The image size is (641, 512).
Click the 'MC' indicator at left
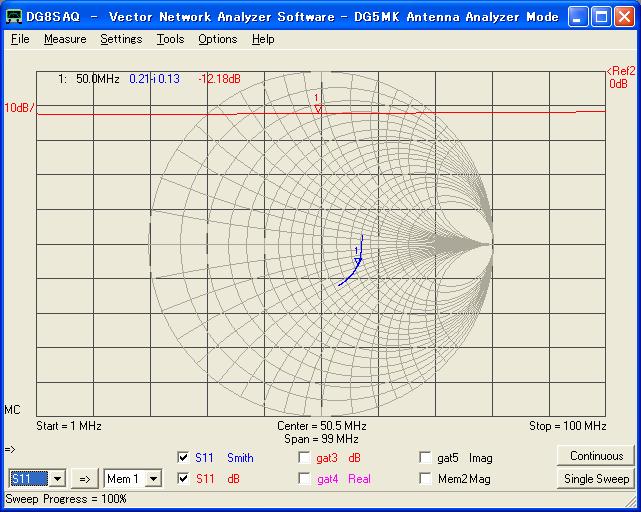coord(12,410)
